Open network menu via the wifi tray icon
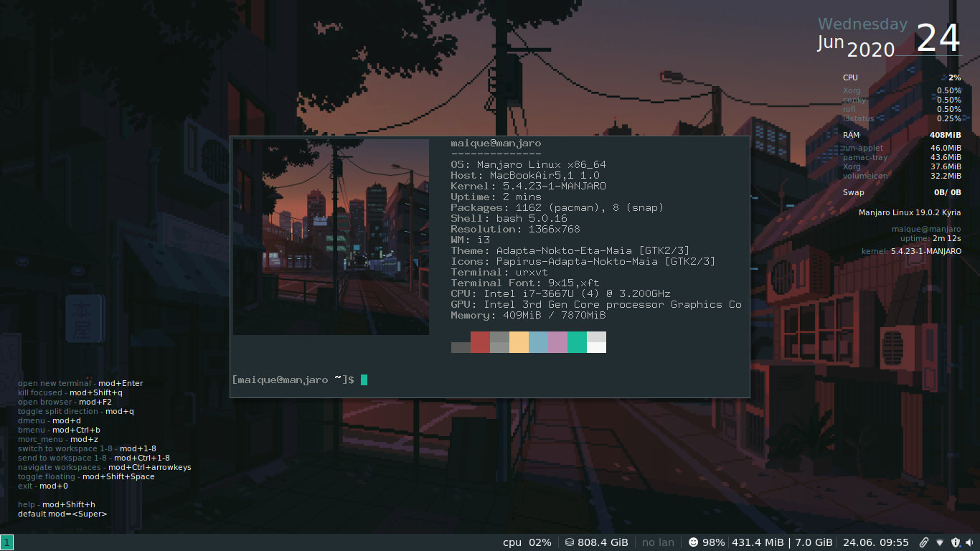The image size is (980, 551). pos(939,542)
